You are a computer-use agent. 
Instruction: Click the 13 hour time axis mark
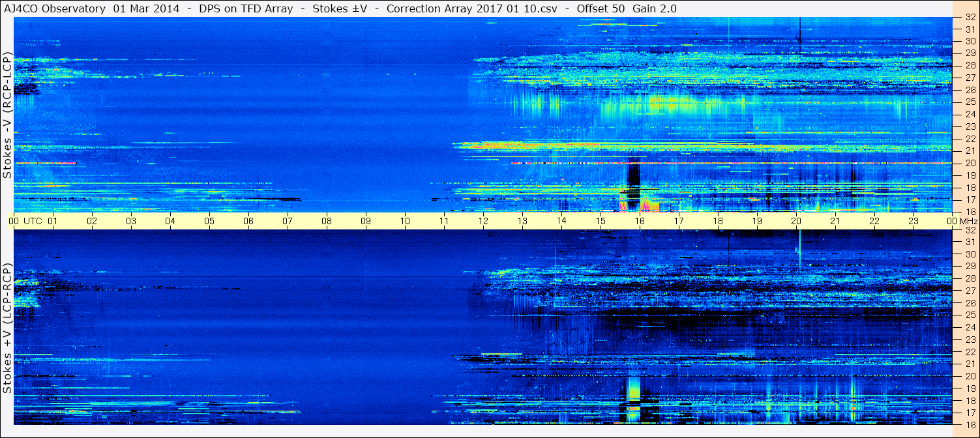pyautogui.click(x=522, y=221)
